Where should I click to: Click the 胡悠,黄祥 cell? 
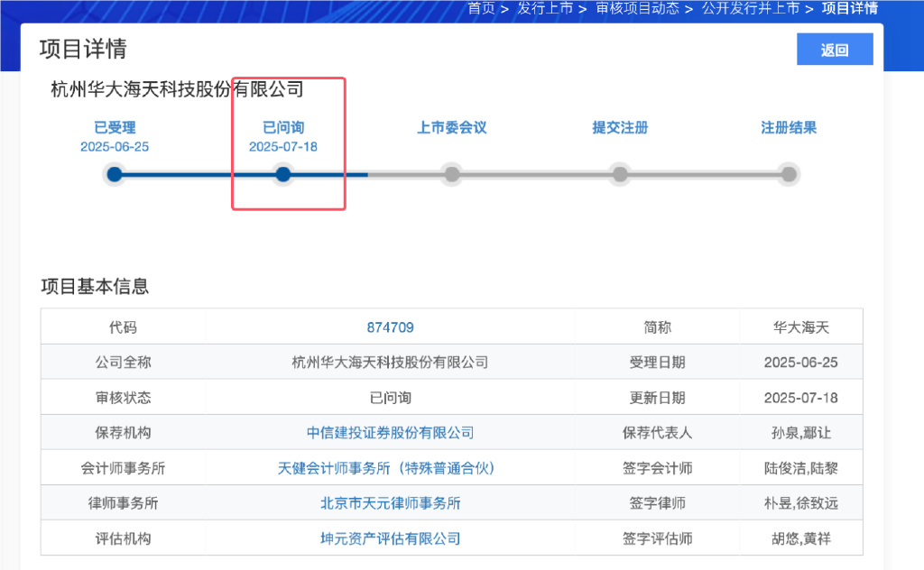click(x=801, y=538)
